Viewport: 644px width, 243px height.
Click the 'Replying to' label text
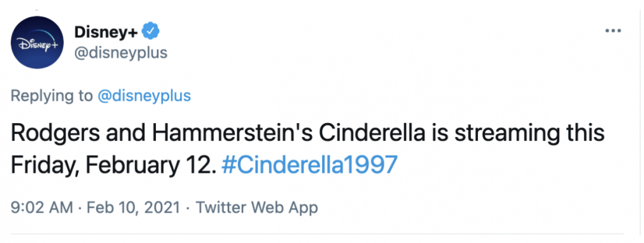[52, 96]
